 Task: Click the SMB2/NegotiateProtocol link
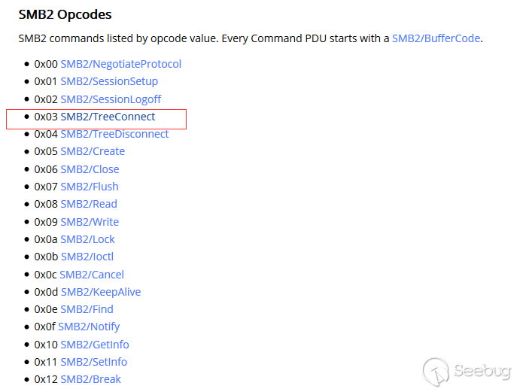120,64
